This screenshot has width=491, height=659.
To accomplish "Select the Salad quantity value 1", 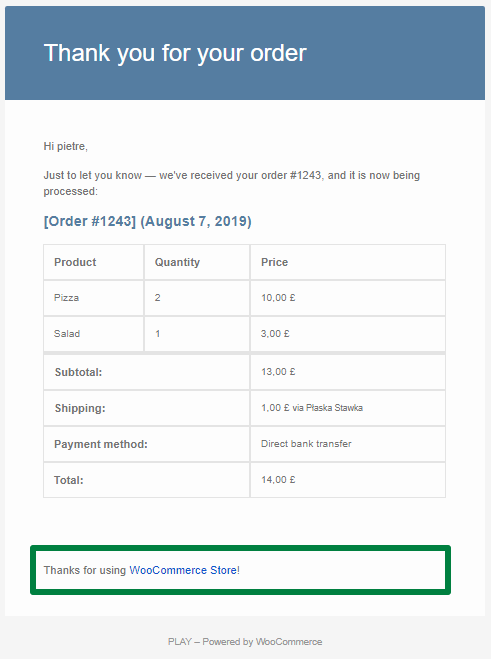I will 157,334.
